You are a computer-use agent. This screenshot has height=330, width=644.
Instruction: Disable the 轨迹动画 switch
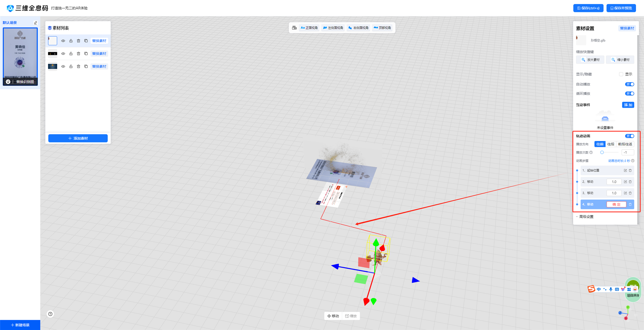[630, 136]
